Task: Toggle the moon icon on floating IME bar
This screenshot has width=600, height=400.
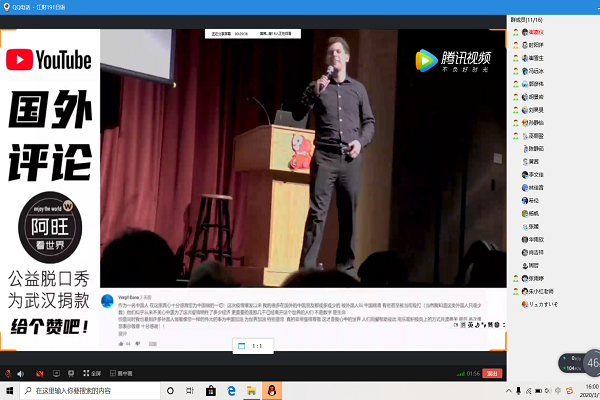Action: pyautogui.click(x=478, y=325)
